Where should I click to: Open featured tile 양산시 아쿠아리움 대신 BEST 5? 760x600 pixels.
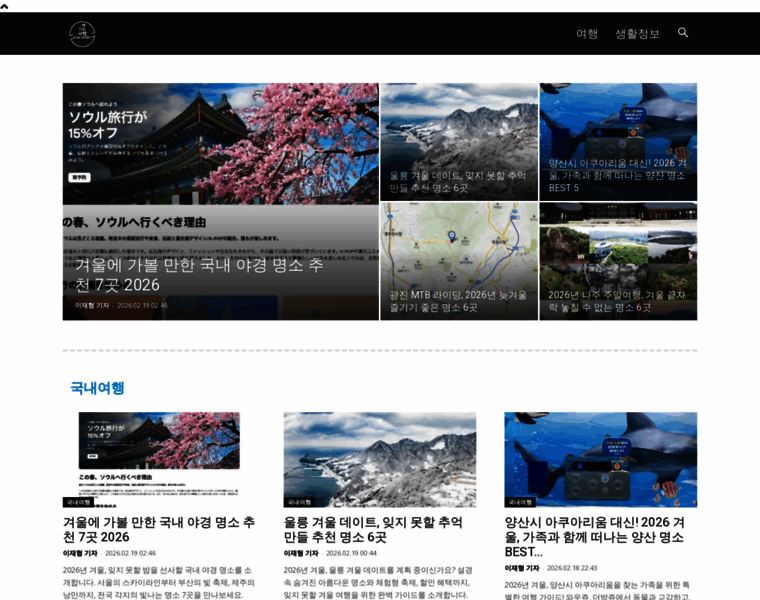pyautogui.click(x=618, y=142)
